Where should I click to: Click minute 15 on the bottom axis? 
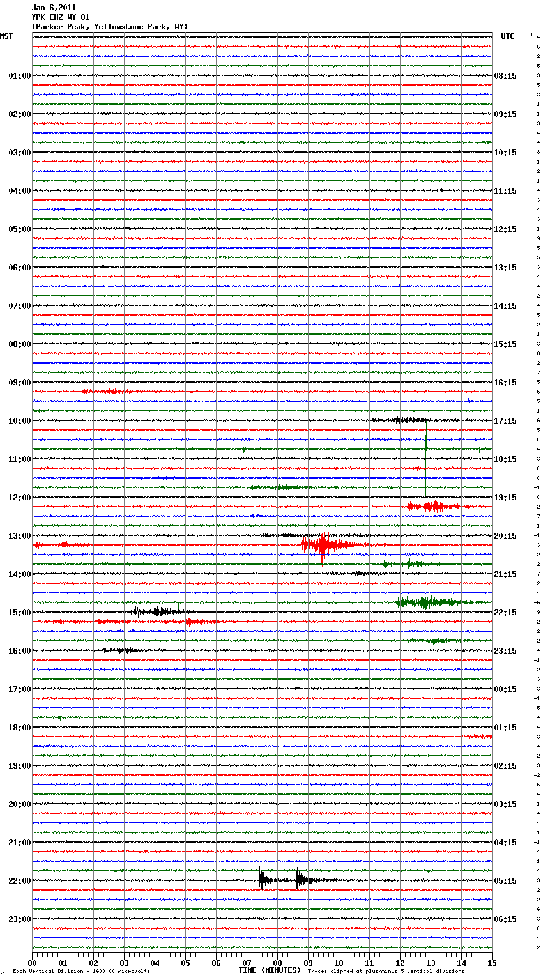[x=492, y=963]
